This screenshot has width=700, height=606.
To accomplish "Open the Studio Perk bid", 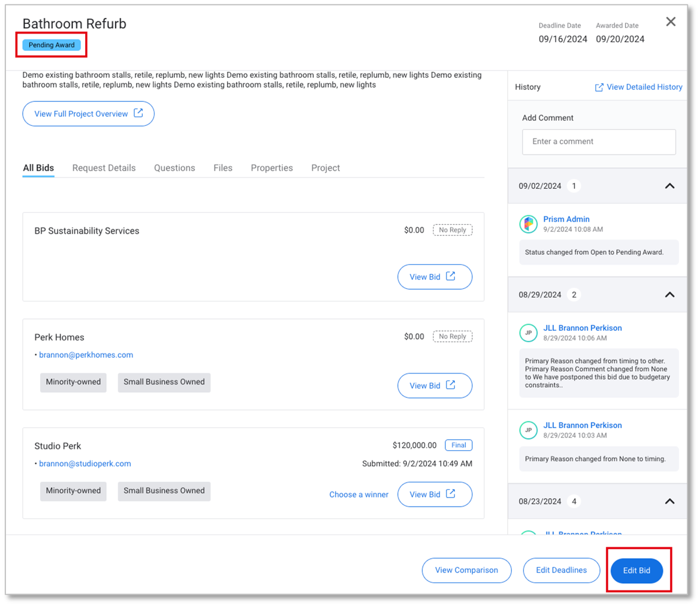I will [x=435, y=495].
